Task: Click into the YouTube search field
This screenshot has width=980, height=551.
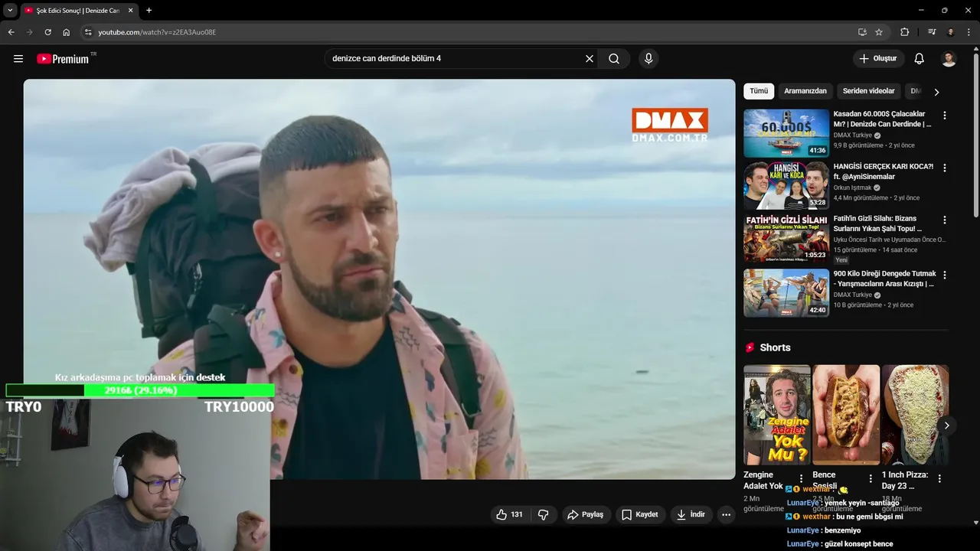Action: click(x=456, y=59)
